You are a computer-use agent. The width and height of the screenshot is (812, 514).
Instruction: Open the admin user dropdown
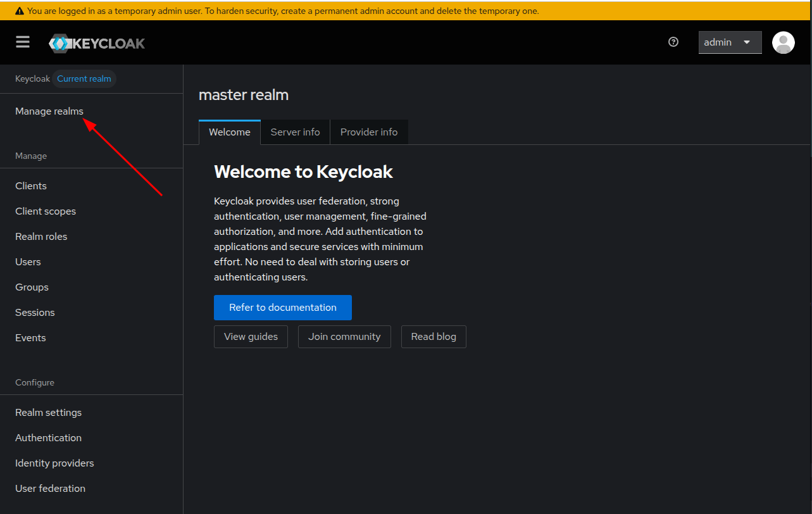tap(730, 42)
